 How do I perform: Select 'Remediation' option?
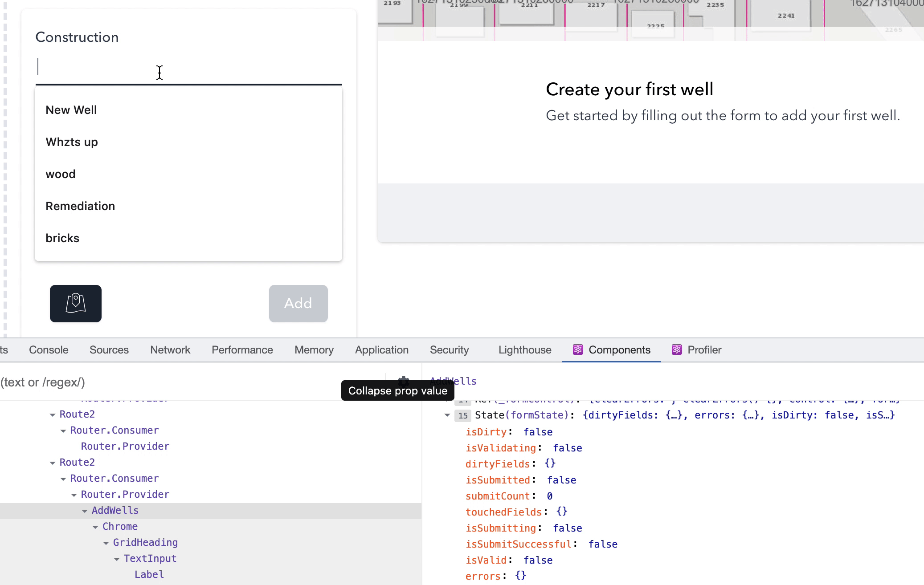188,206
